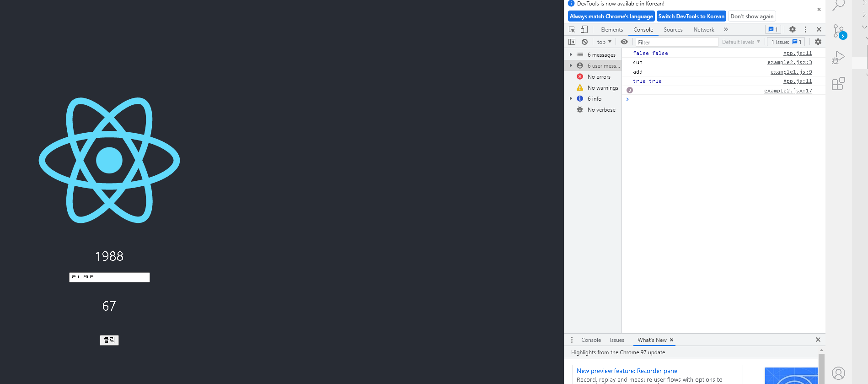This screenshot has height=384, width=868.
Task: Open the drawer three-dot menu
Action: click(572, 340)
